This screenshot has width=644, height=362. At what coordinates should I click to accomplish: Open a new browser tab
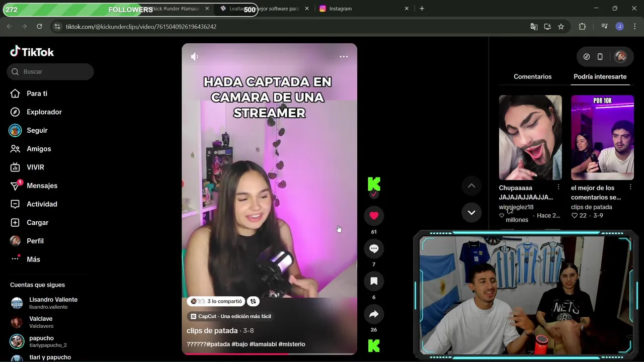tap(422, 9)
